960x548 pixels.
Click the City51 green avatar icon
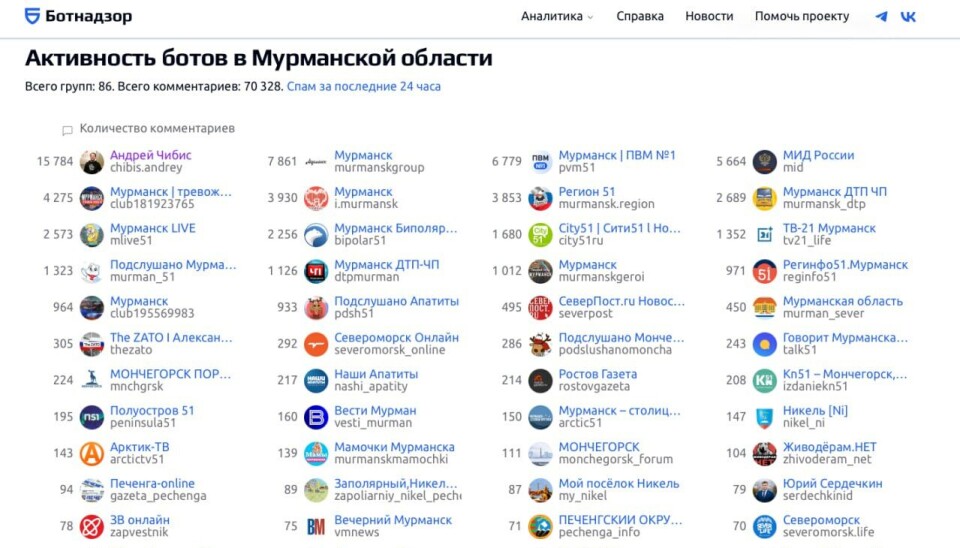pyautogui.click(x=540, y=235)
